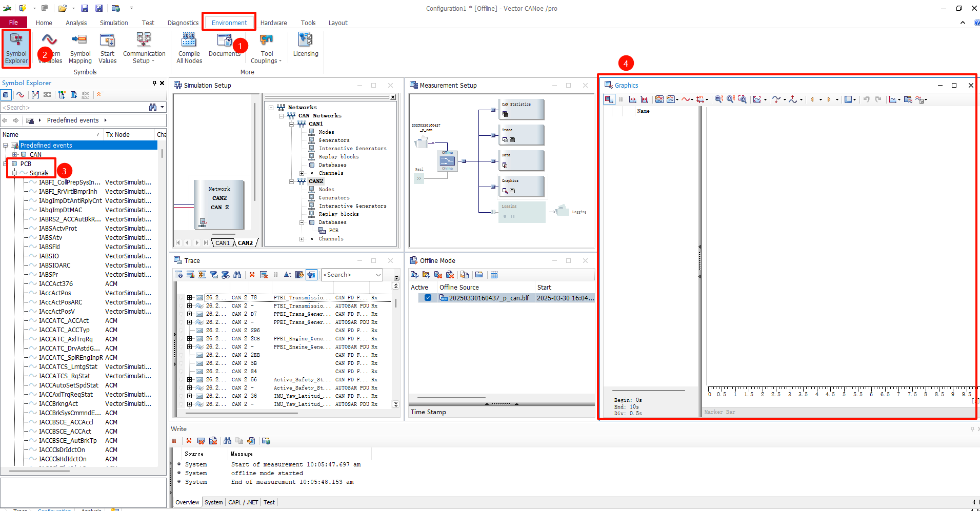Click zoom out icon in Graphics toolbar
Screen dimensions: 980x511
(718, 99)
